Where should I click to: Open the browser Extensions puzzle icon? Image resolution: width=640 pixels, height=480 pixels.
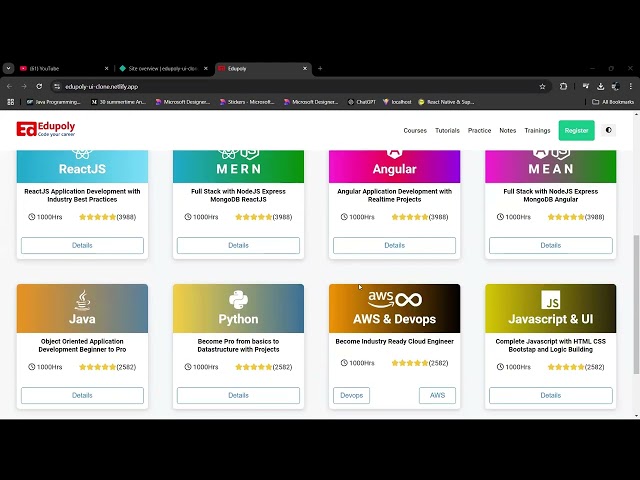click(563, 87)
